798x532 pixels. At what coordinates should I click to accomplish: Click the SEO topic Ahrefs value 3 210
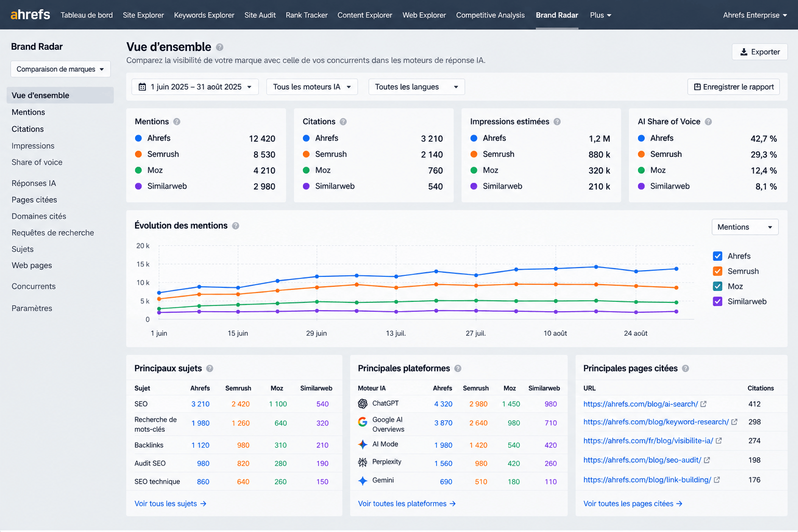click(201, 404)
